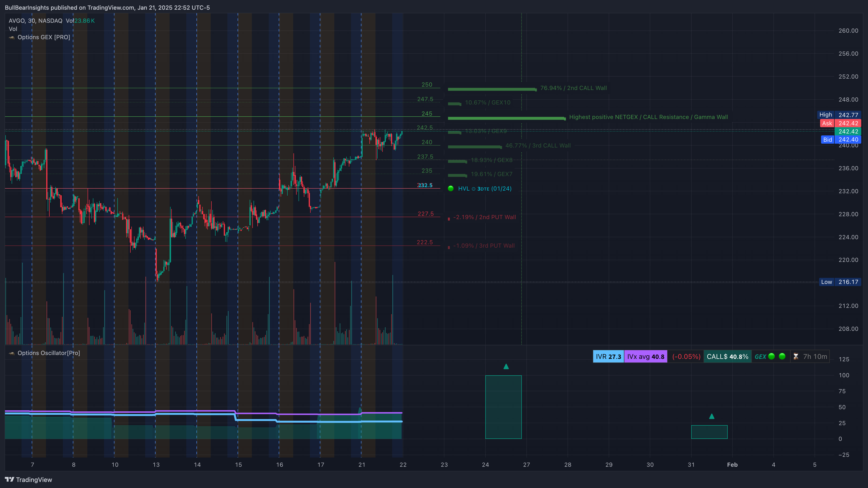
Task: Click the large oscillator bar at Jan 24
Action: click(503, 407)
